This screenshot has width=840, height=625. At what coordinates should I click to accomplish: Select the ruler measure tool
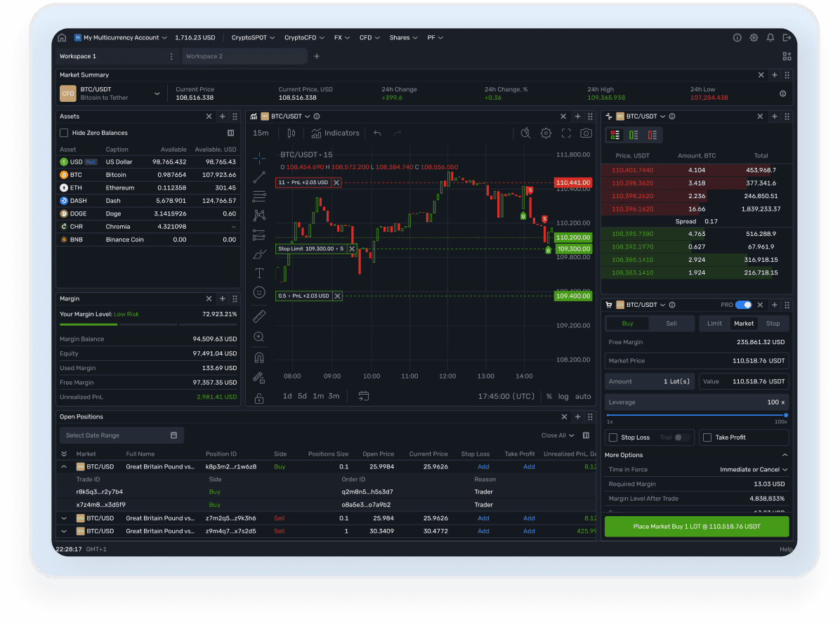point(259,317)
